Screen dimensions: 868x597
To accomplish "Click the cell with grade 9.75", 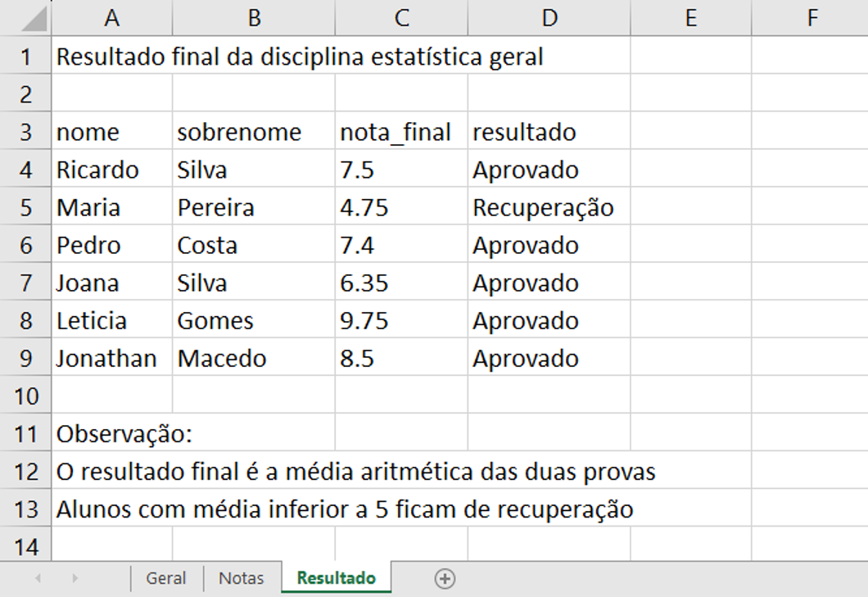I will (401, 321).
